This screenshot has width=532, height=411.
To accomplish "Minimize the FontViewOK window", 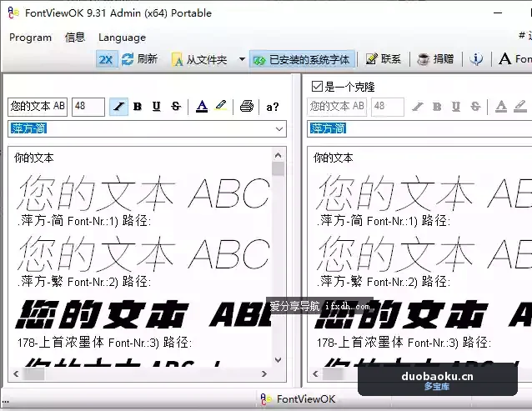I will tap(498, 13).
